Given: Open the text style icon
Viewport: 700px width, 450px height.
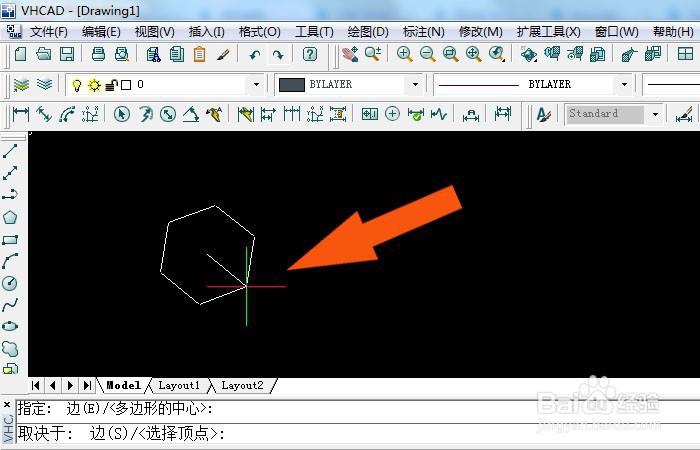Looking at the screenshot, I should (543, 114).
